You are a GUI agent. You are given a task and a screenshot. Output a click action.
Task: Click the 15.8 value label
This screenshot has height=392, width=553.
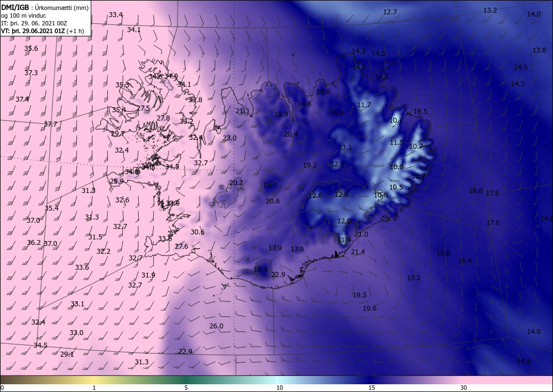(443, 253)
